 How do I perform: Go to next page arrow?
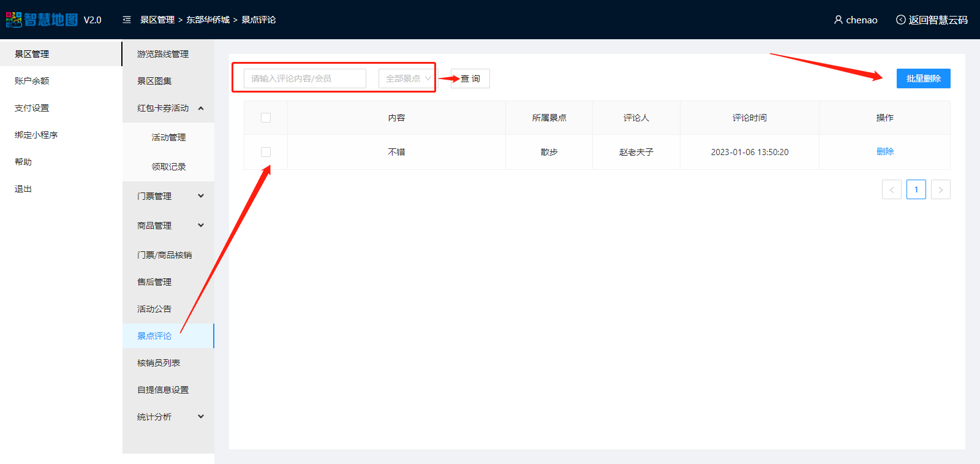tap(940, 189)
